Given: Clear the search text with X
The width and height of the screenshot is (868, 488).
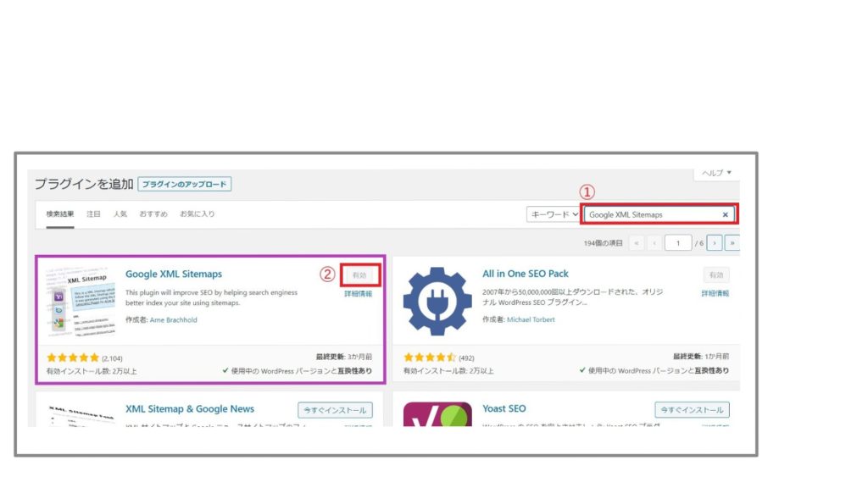Looking at the screenshot, I should tap(726, 214).
